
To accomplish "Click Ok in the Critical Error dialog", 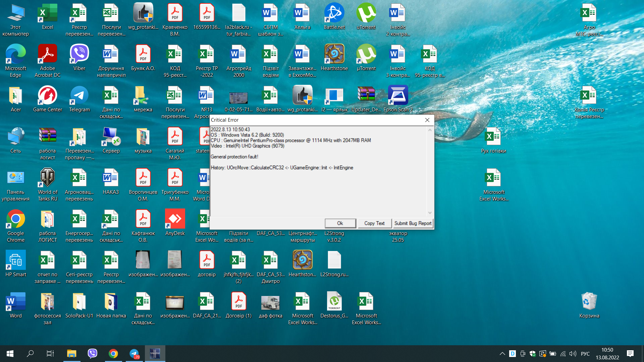I will (340, 223).
